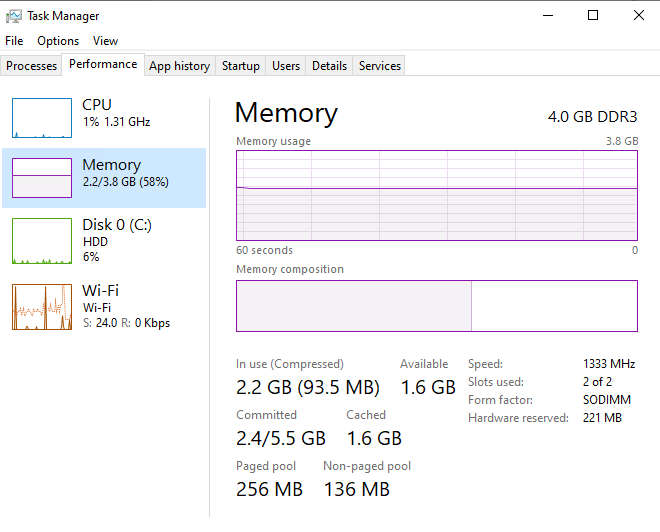
Task: Maximize the Task Manager window
Action: click(x=593, y=16)
